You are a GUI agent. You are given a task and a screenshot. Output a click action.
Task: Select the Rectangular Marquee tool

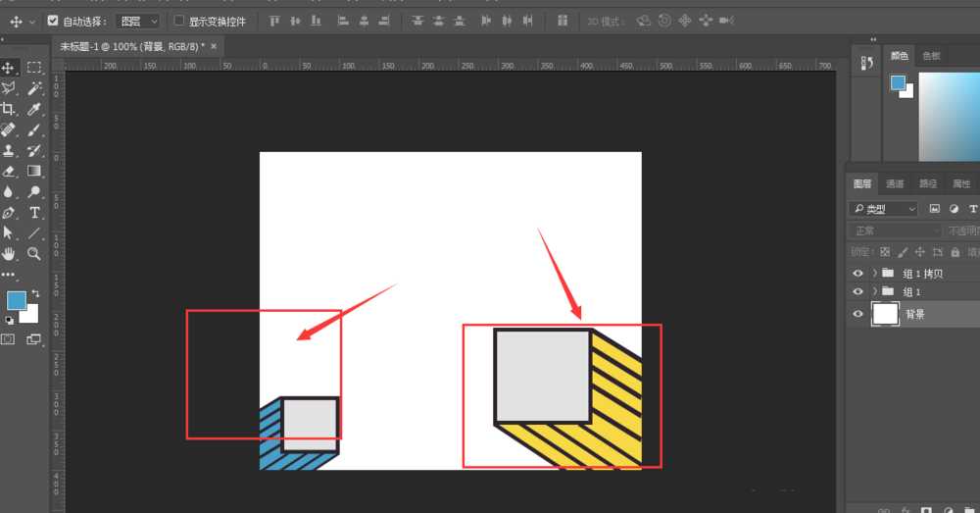point(34,68)
